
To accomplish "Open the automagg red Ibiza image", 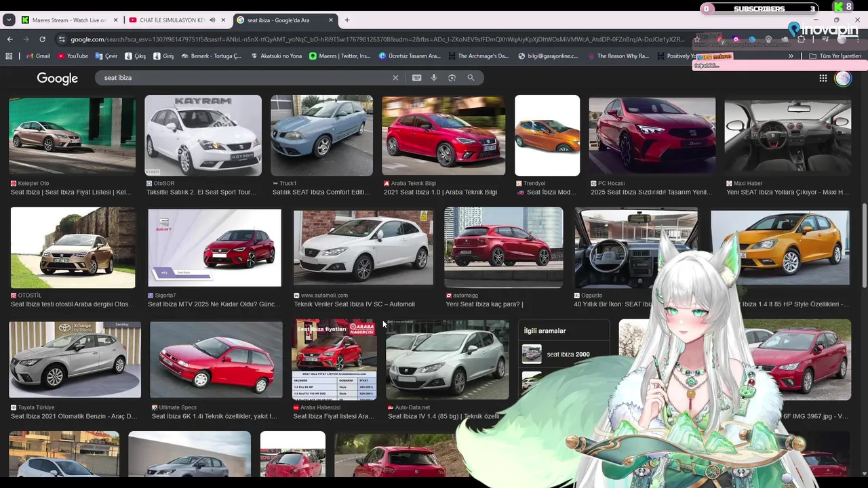I will 503,247.
